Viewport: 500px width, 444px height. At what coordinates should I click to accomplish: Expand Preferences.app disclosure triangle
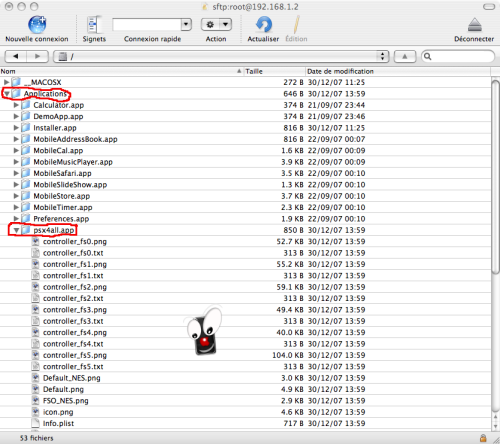16,219
